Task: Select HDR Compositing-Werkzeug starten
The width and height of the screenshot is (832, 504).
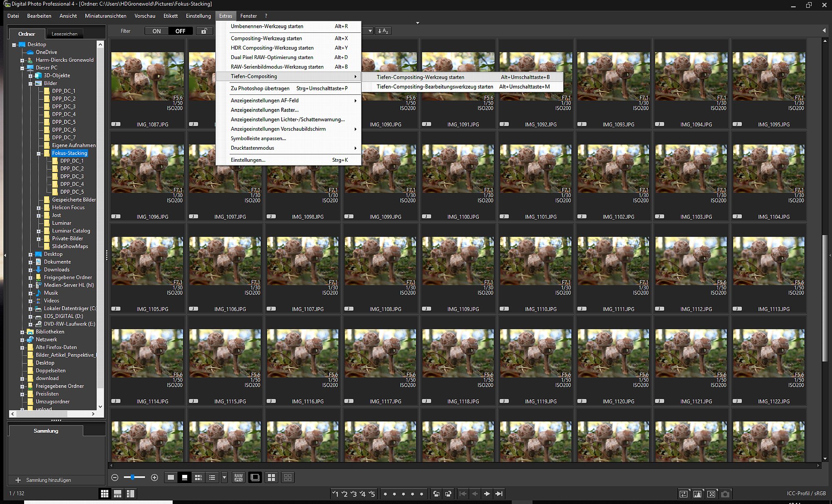Action: coord(288,48)
